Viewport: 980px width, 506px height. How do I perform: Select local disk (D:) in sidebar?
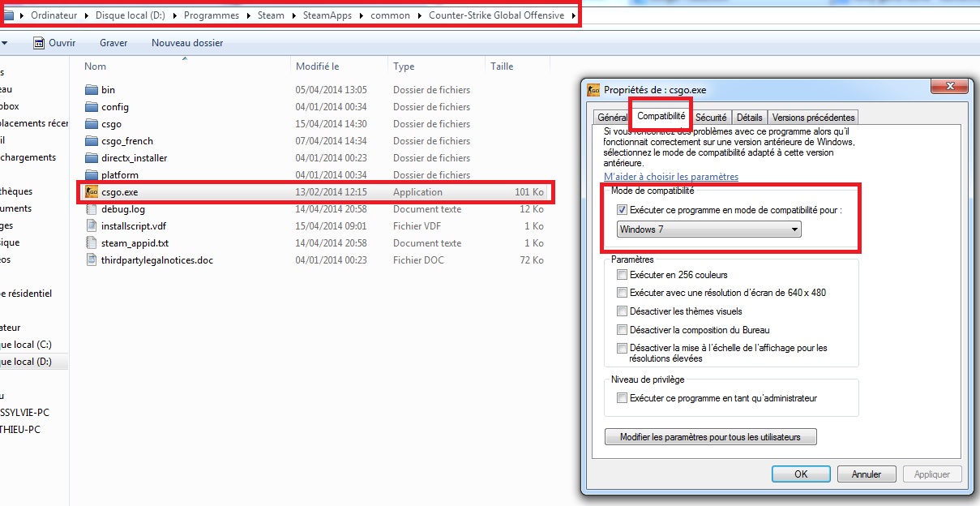pyautogui.click(x=26, y=362)
